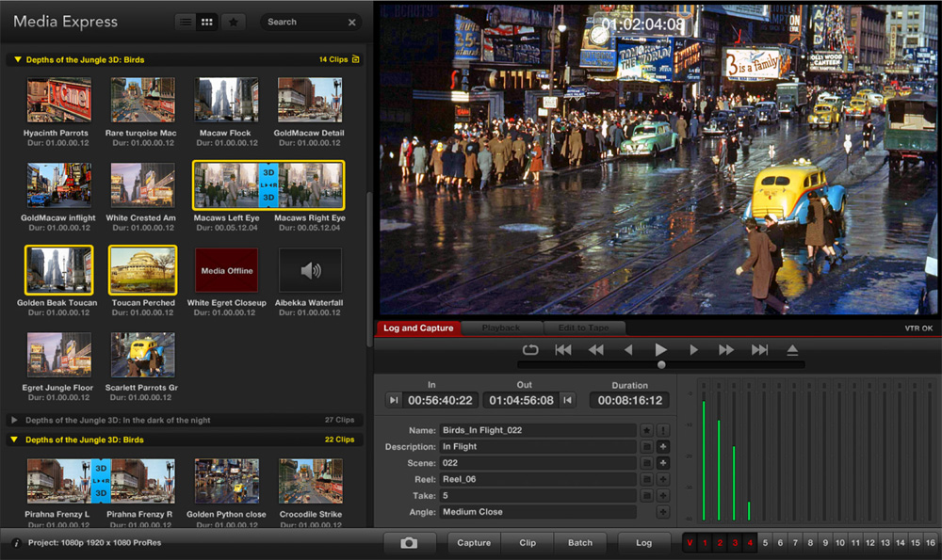The height and width of the screenshot is (560, 942).
Task: Collapse the Birds bin with 14 Clips
Action: pyautogui.click(x=16, y=60)
